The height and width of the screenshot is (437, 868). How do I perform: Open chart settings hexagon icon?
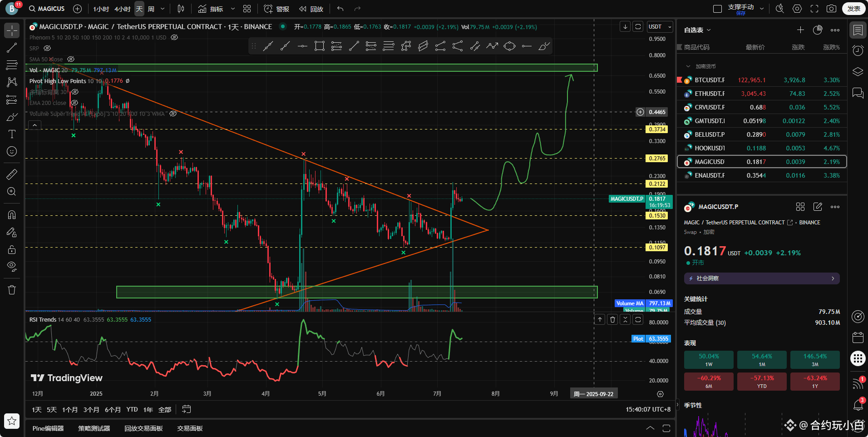click(x=797, y=9)
